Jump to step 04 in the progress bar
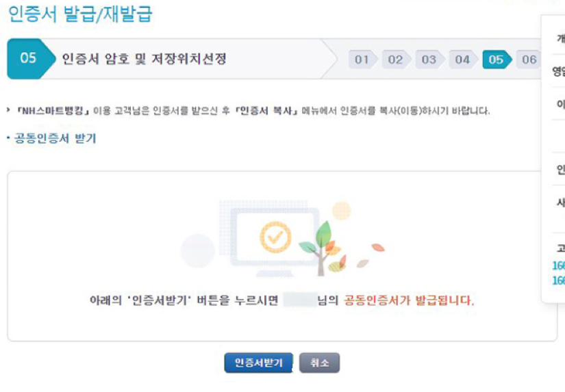The image size is (565, 392). [x=463, y=60]
